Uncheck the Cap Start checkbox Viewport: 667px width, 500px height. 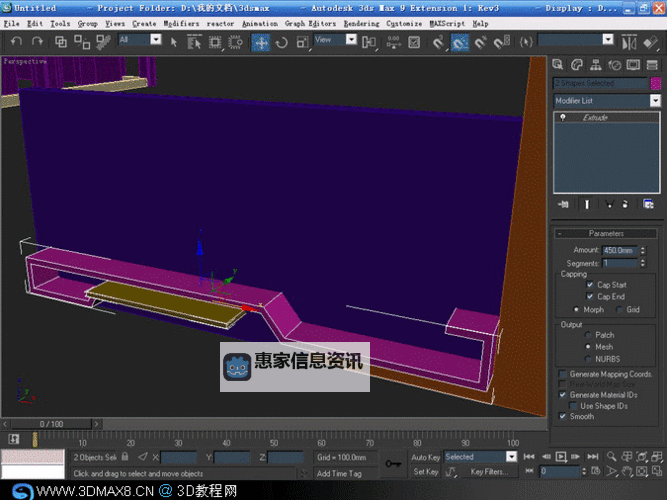[x=590, y=284]
